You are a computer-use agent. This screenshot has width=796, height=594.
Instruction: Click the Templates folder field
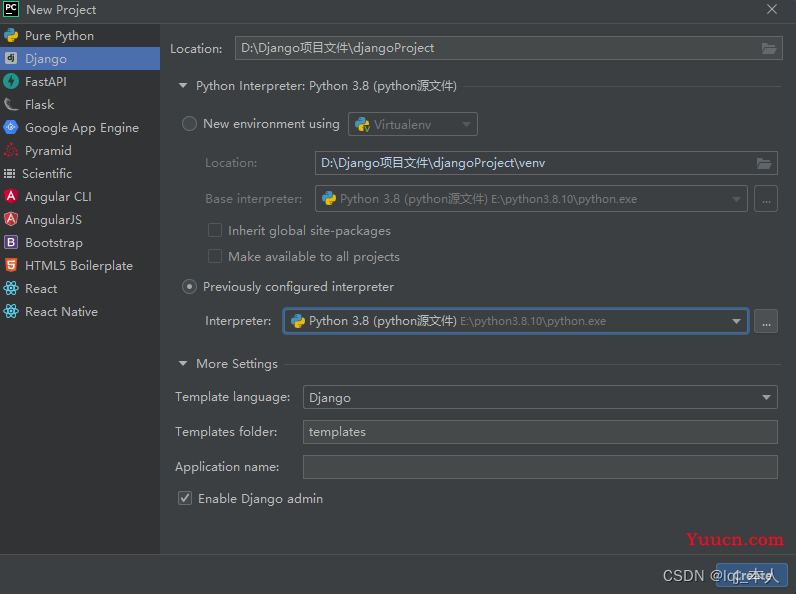tap(540, 432)
